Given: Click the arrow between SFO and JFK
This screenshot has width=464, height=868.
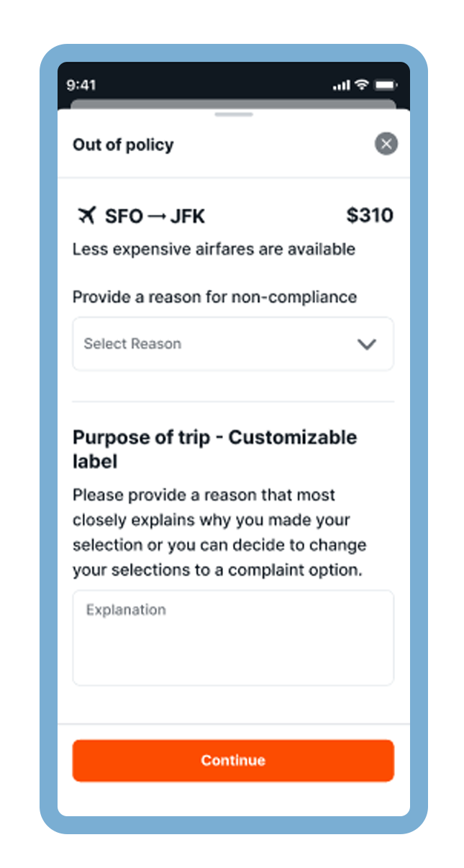Looking at the screenshot, I should coord(157,216).
